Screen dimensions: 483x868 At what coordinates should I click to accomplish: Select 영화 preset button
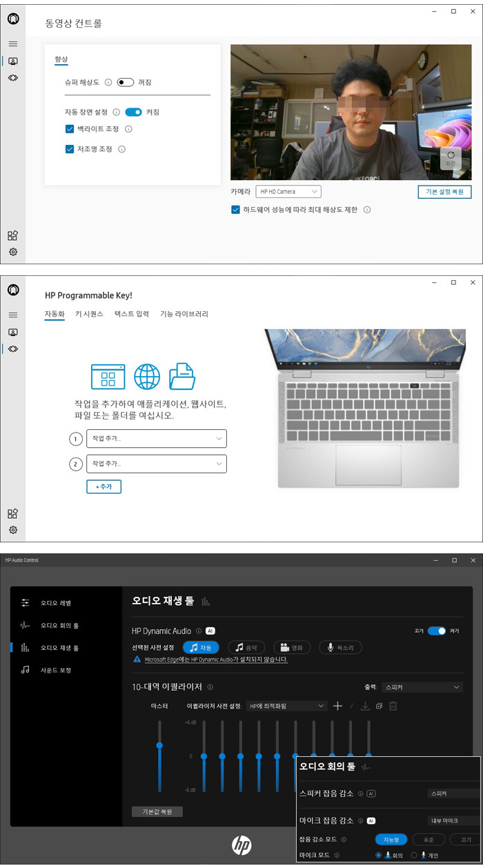[x=292, y=647]
